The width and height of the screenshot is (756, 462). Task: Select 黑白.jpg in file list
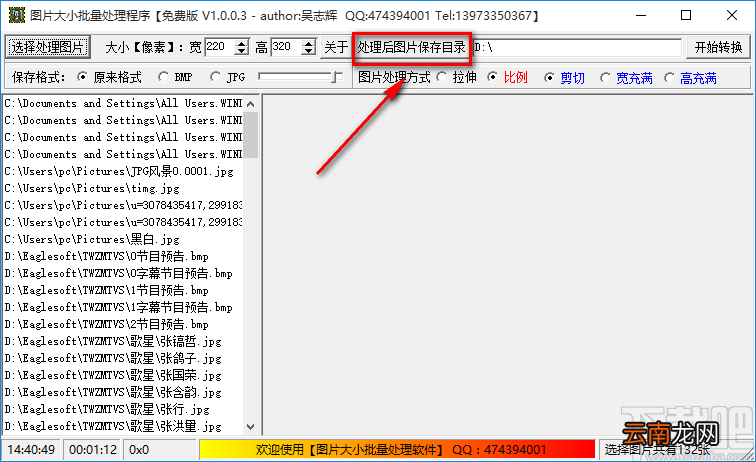tap(123, 239)
